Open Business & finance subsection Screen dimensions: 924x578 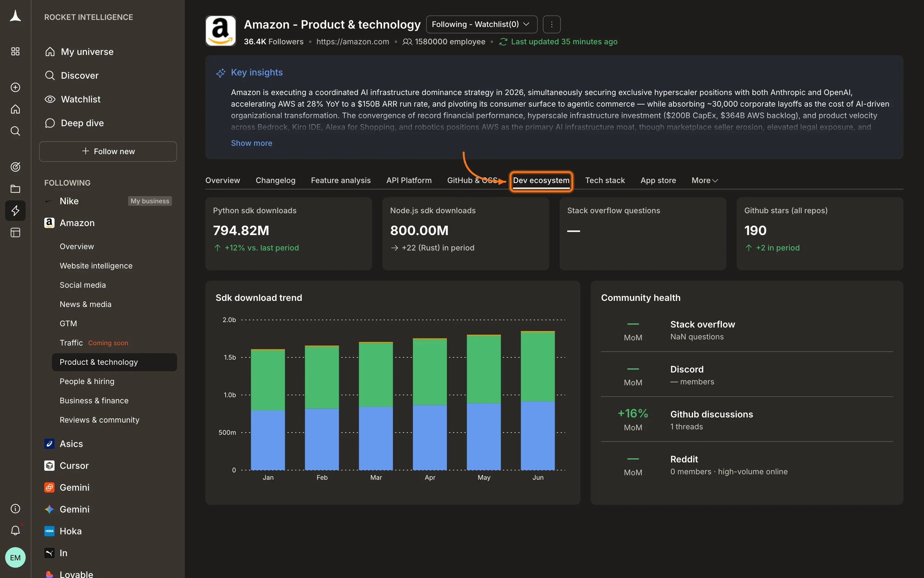click(94, 401)
